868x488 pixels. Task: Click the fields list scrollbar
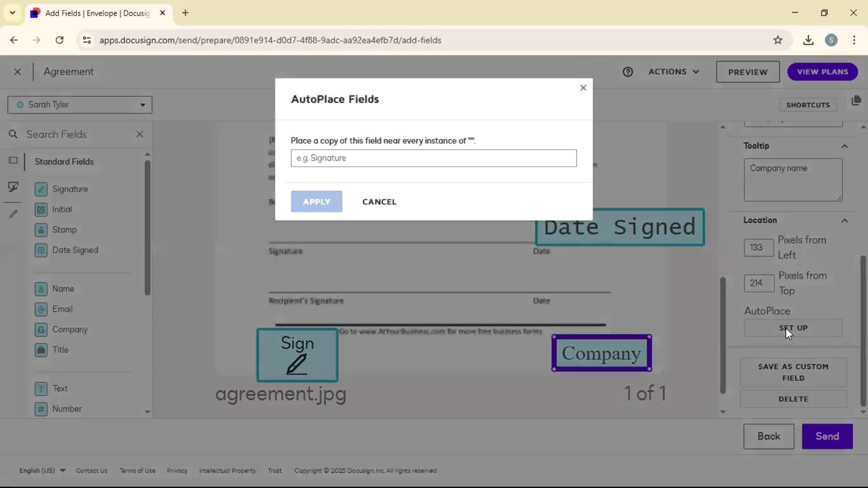tap(147, 228)
